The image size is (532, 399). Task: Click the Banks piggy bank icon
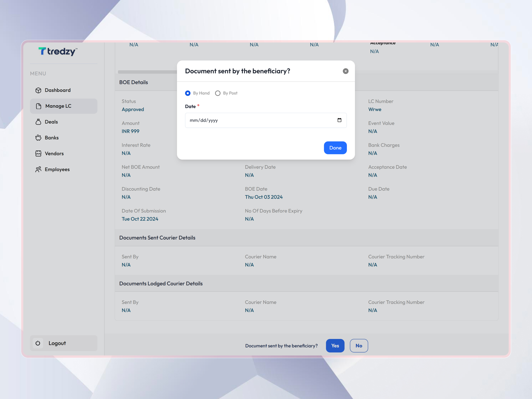click(39, 138)
